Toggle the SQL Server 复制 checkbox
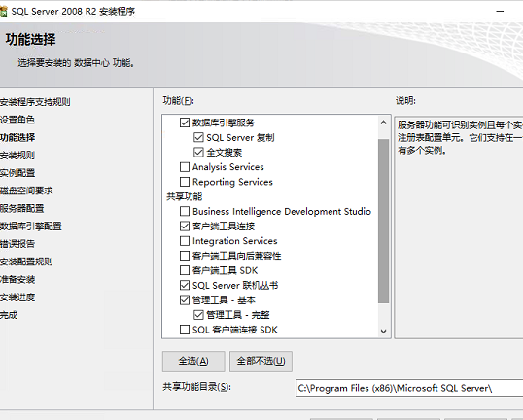Image resolution: width=523 pixels, height=420 pixels. (198, 137)
